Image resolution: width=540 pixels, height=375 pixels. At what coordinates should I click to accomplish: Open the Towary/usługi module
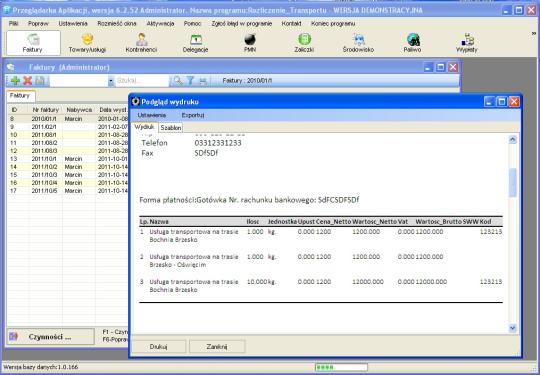[87, 43]
